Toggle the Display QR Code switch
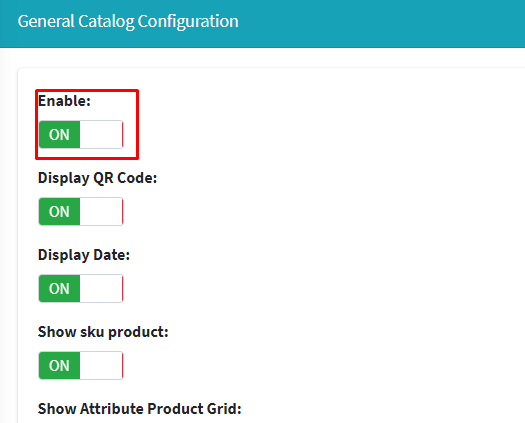The width and height of the screenshot is (525, 423). [x=81, y=212]
